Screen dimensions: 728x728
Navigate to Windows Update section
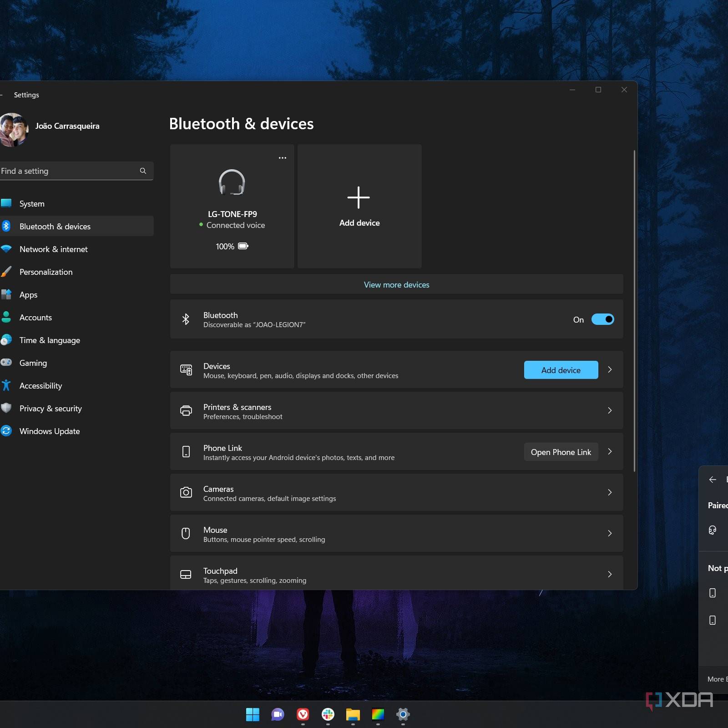coord(50,431)
